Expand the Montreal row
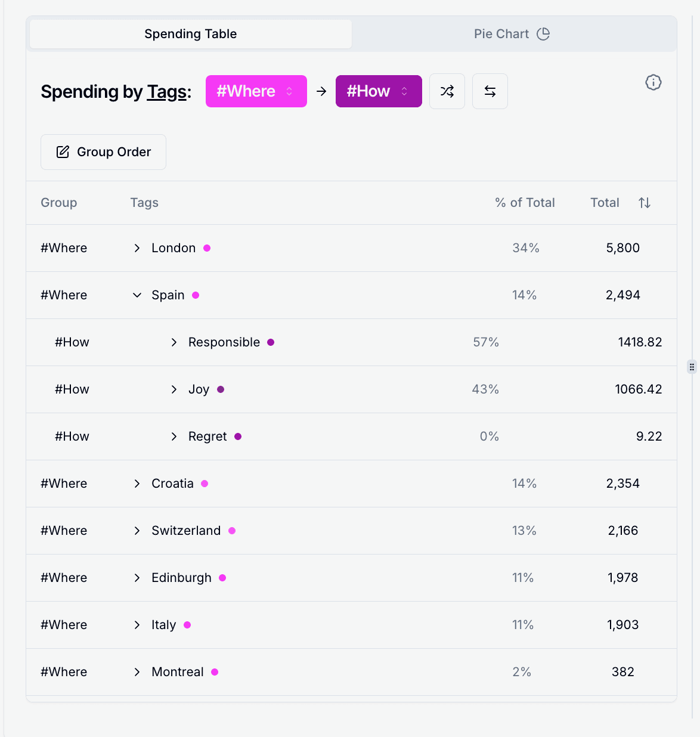Screen dimensions: 700x737 [137, 672]
